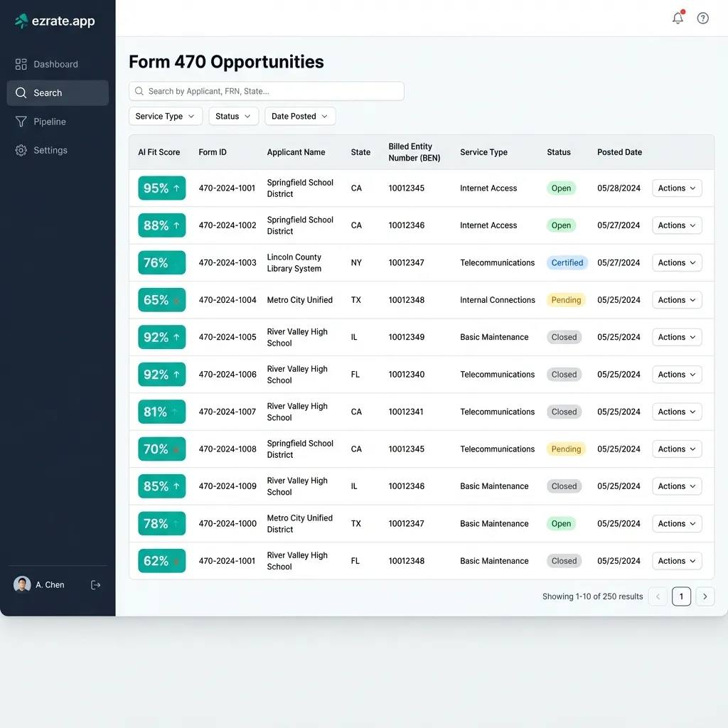Viewport: 728px width, 728px height.
Task: Expand the Date Posted dropdown
Action: pyautogui.click(x=300, y=116)
